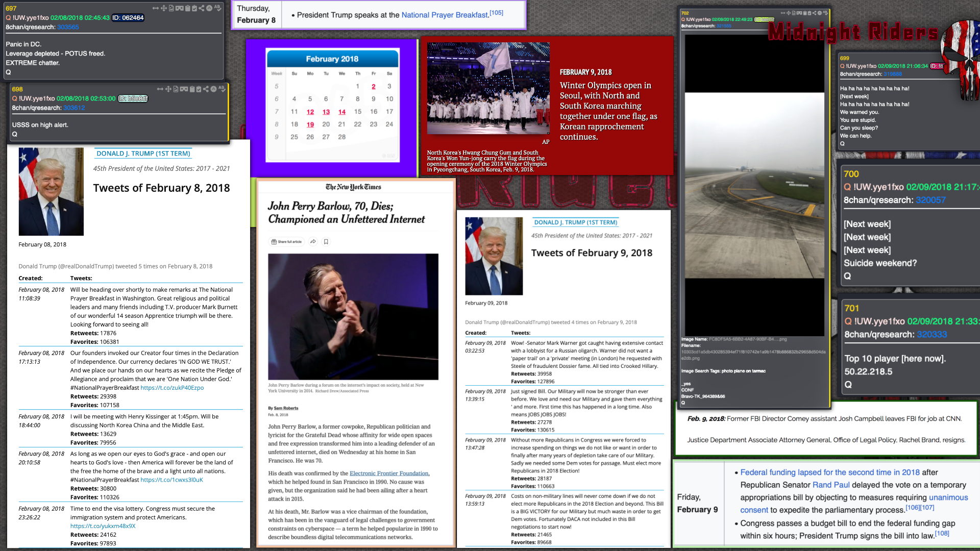Click the move crosshair icon on post 697
This screenshot has width=980, height=551.
tap(164, 8)
